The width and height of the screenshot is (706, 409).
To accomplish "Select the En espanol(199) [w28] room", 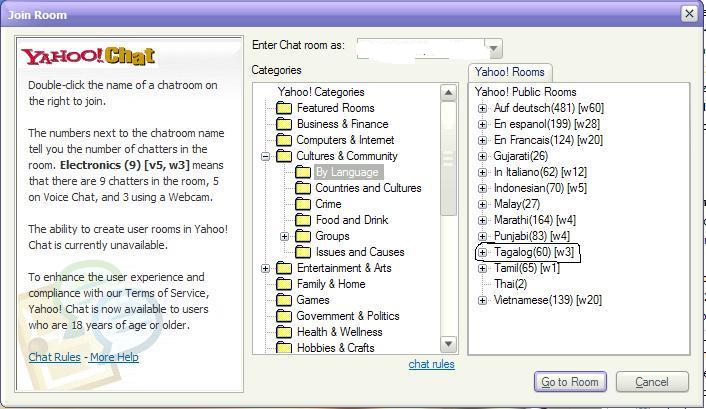I will coord(547,124).
